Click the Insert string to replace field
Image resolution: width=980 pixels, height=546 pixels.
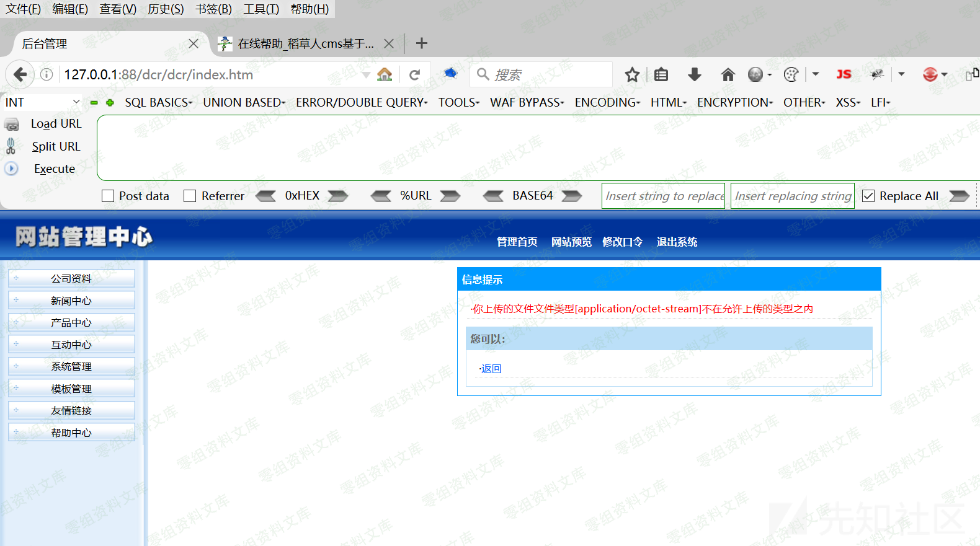[x=663, y=196]
